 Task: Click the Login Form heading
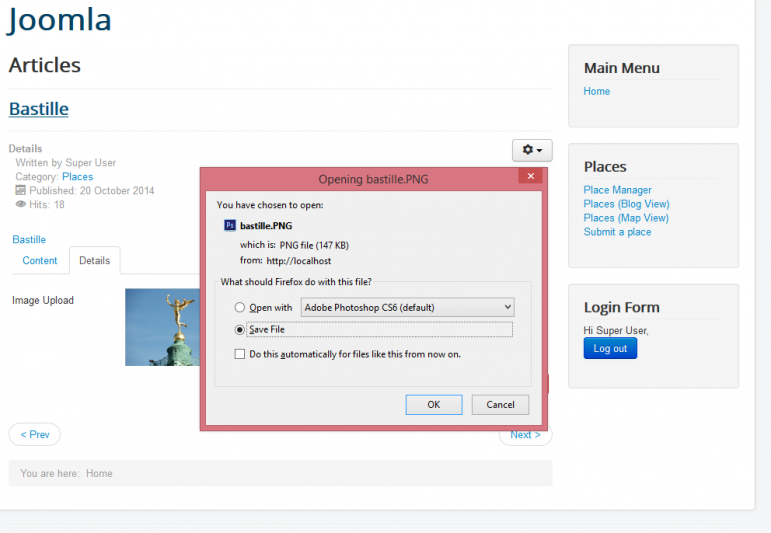(622, 307)
